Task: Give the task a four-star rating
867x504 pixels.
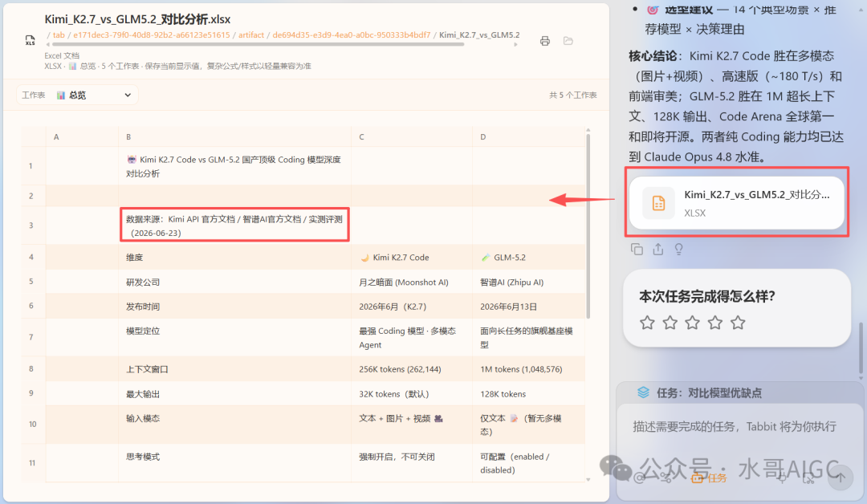Action: tap(715, 322)
